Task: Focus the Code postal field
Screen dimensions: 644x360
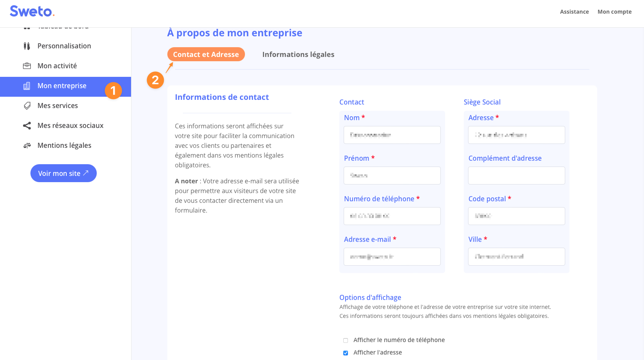Action: pyautogui.click(x=516, y=216)
